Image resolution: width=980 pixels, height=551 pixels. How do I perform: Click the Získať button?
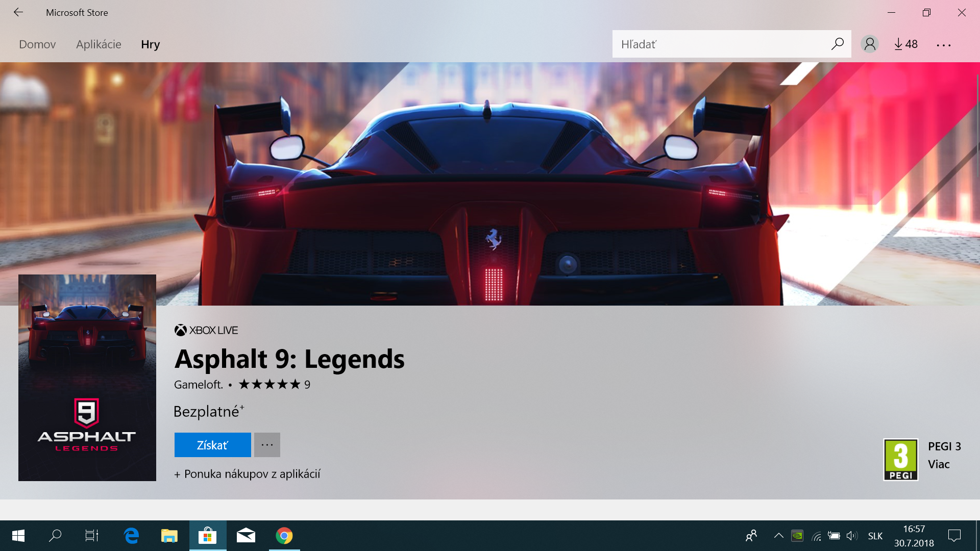pos(212,445)
